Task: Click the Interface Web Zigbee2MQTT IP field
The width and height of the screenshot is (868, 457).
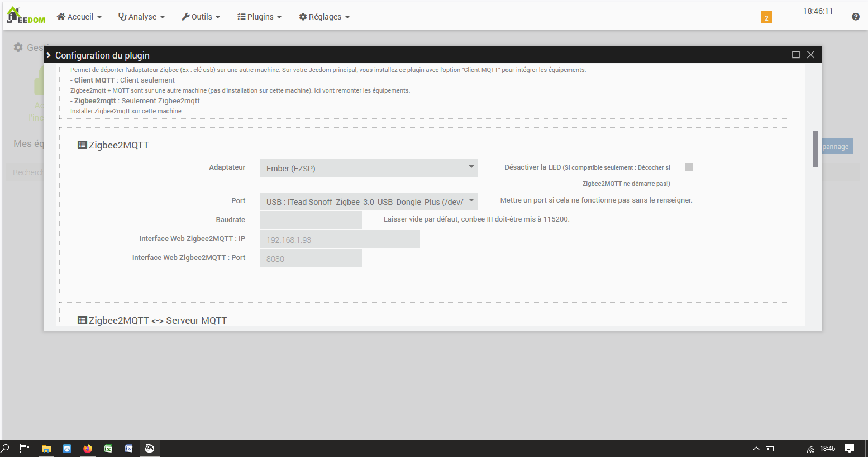Action: point(339,239)
